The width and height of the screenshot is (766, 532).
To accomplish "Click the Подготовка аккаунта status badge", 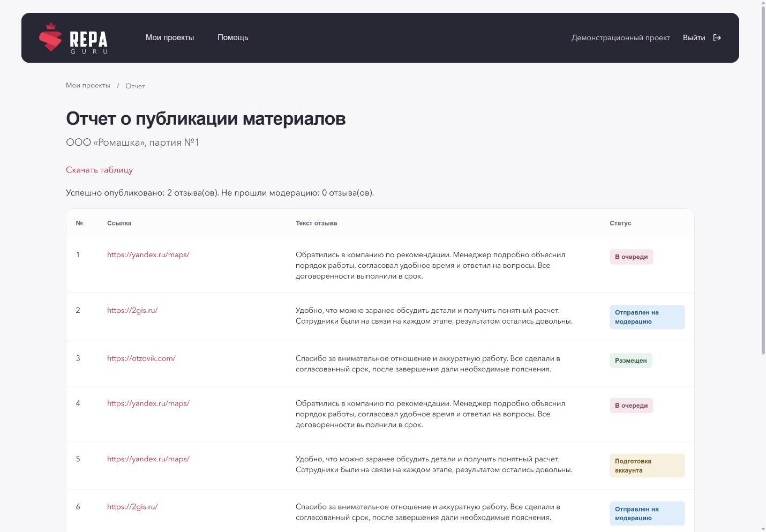I will pyautogui.click(x=647, y=466).
